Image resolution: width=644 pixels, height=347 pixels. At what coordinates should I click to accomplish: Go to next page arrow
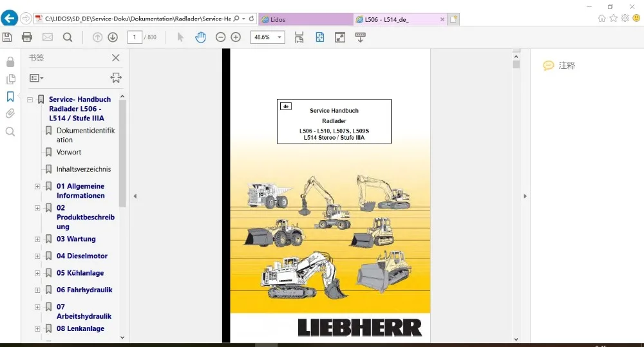tap(113, 37)
